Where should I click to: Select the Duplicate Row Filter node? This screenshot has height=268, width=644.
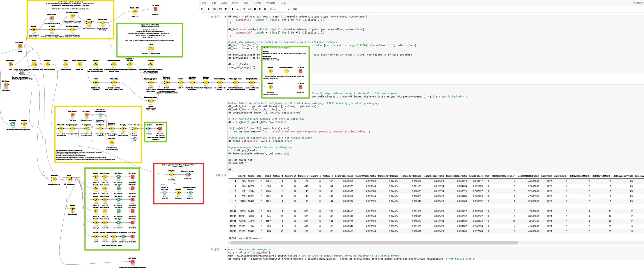[206, 82]
